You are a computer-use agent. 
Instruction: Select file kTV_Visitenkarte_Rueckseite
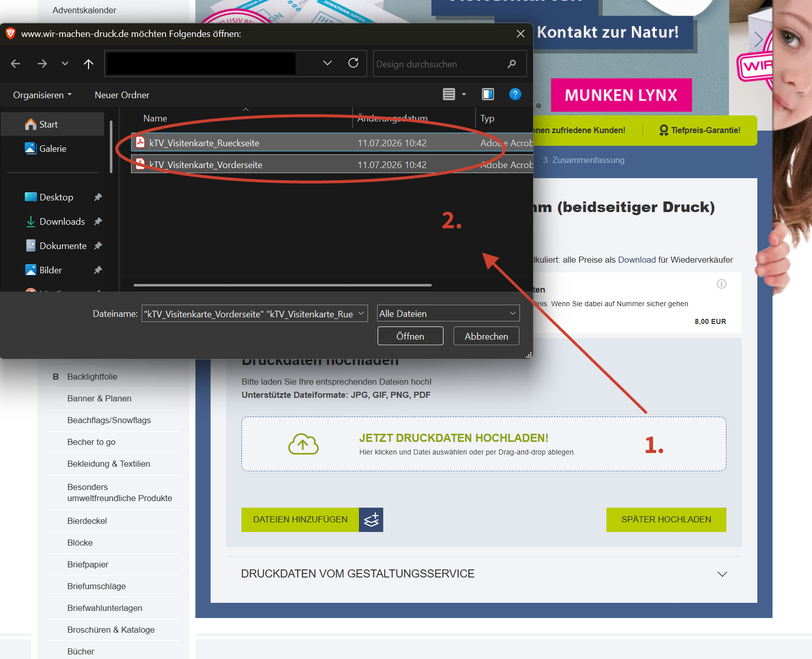coord(332,143)
